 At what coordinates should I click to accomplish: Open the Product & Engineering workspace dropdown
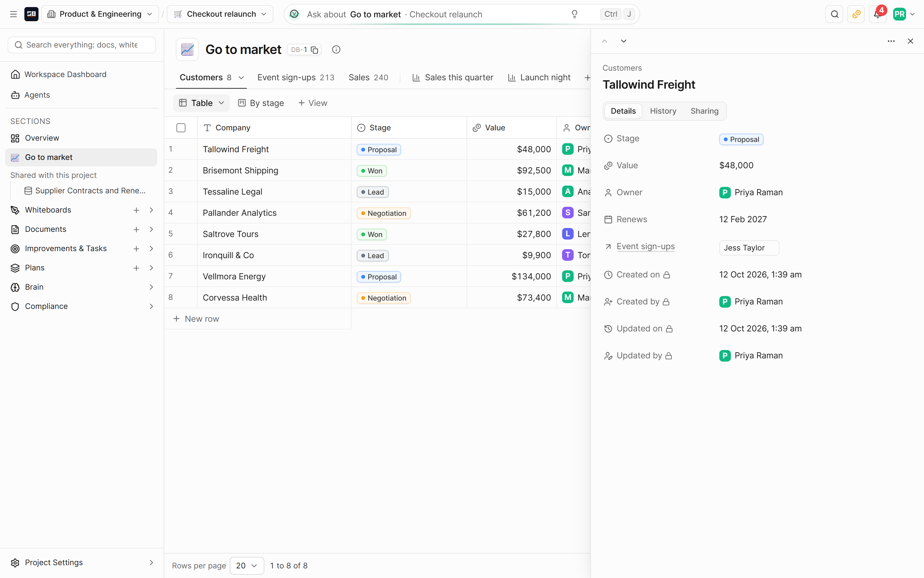point(100,14)
